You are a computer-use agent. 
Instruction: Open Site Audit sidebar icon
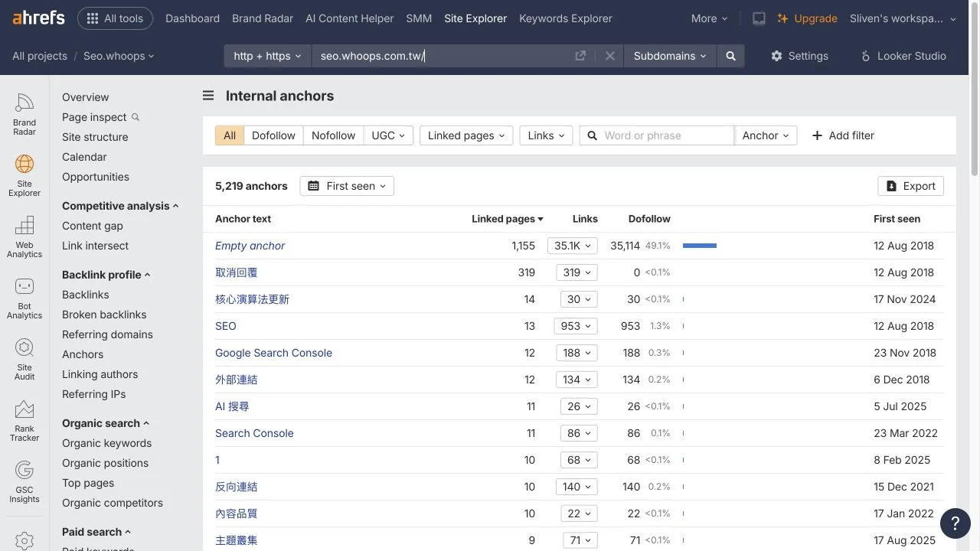(24, 360)
